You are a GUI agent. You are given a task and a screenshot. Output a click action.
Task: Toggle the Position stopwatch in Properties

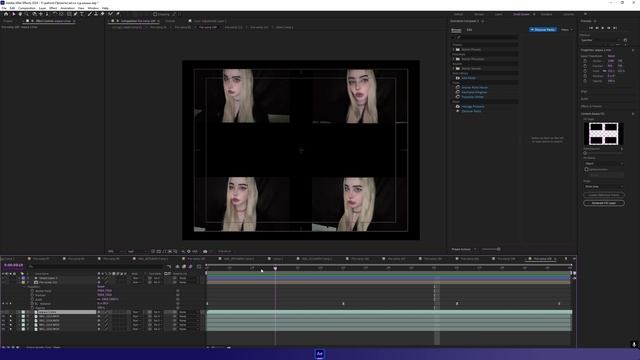(x=585, y=66)
